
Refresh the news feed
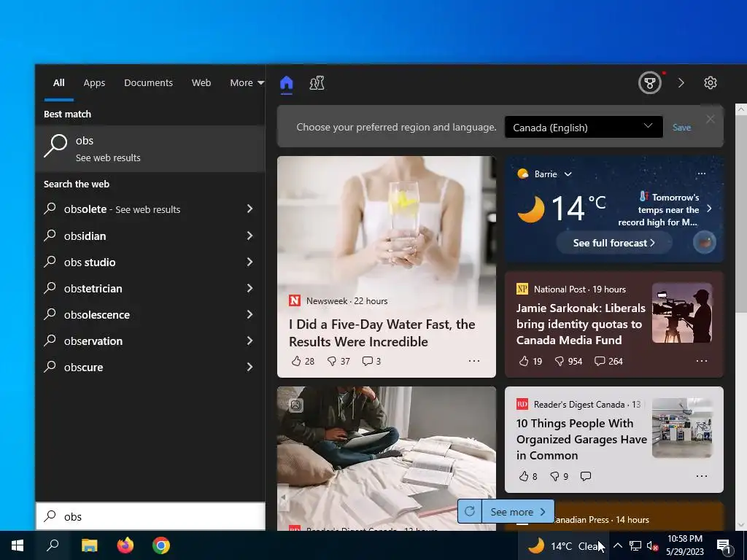coord(470,511)
